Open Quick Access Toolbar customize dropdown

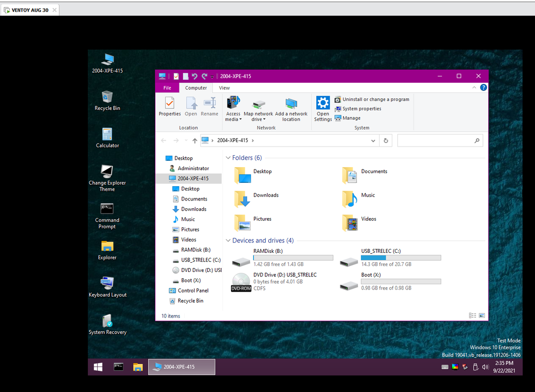[x=212, y=76]
